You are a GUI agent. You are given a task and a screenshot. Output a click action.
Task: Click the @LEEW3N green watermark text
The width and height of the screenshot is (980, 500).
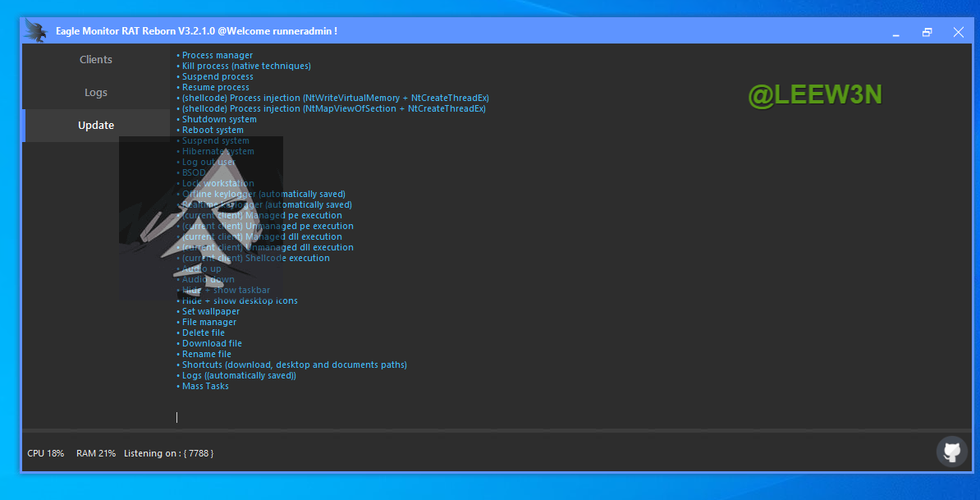tap(814, 95)
